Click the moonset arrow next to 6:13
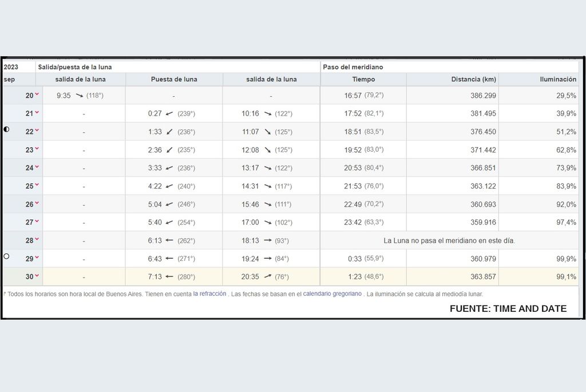The width and height of the screenshot is (586, 392). tap(169, 241)
